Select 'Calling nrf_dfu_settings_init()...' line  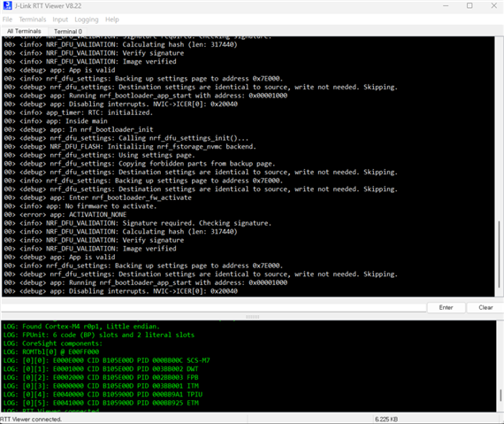point(126,138)
